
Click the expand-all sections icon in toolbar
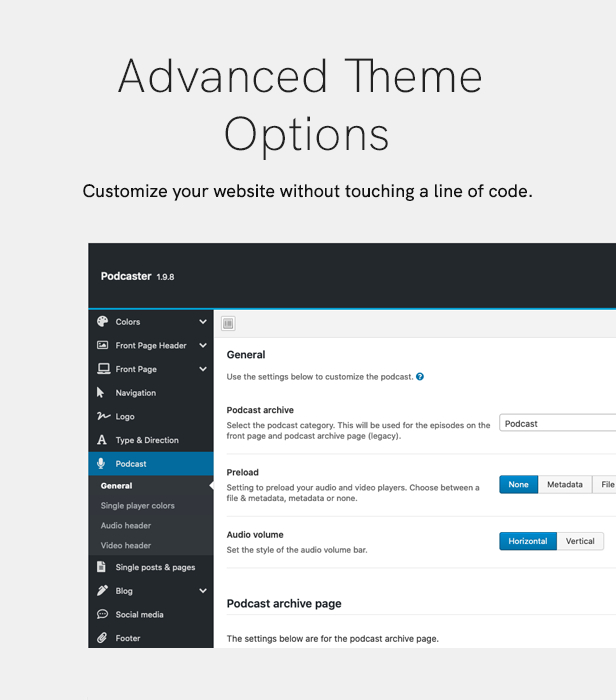coord(228,323)
